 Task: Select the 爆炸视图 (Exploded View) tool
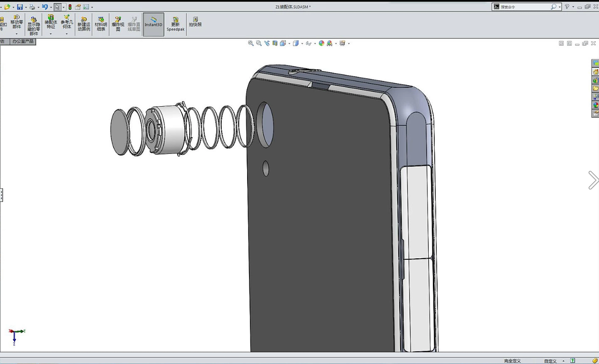coord(117,23)
